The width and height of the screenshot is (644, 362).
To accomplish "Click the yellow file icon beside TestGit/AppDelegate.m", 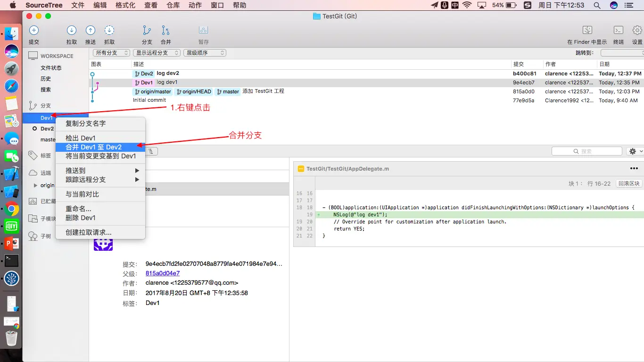I will pyautogui.click(x=301, y=168).
